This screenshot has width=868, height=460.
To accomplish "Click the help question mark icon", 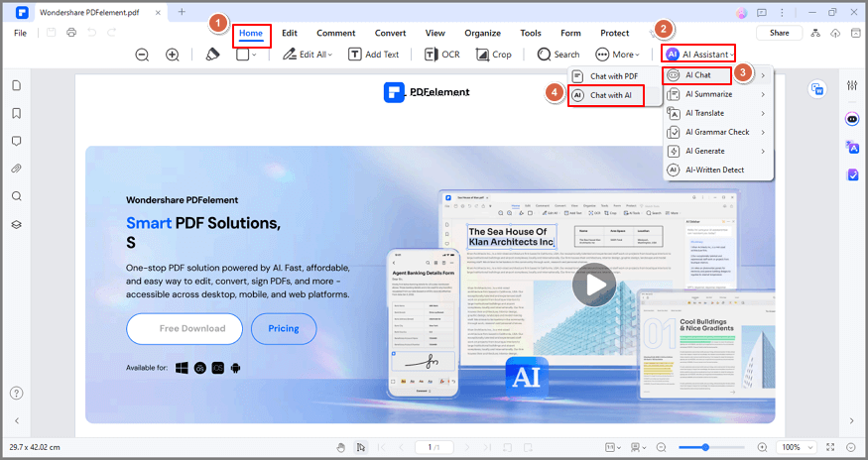I will coord(17,393).
